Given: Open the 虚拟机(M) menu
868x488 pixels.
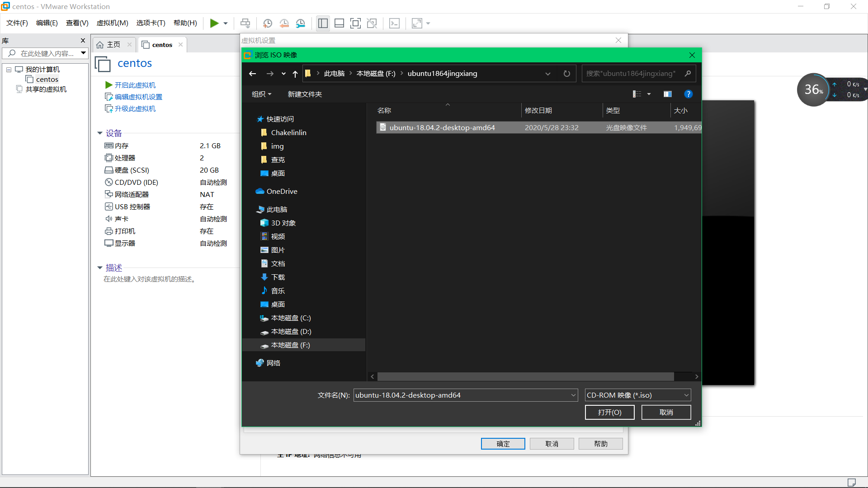Looking at the screenshot, I should coord(113,23).
